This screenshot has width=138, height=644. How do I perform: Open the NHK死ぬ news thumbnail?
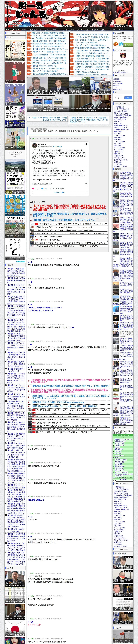tap(48, 103)
